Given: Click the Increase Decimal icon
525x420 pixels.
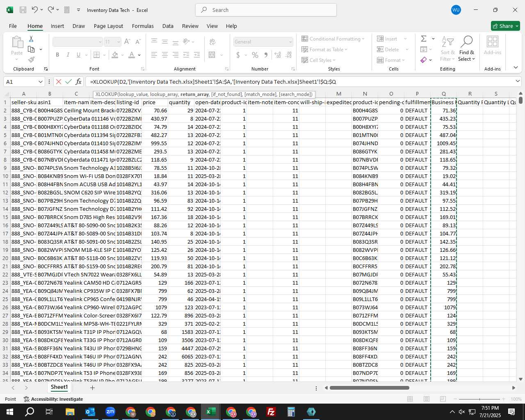Looking at the screenshot, I should 278,55.
